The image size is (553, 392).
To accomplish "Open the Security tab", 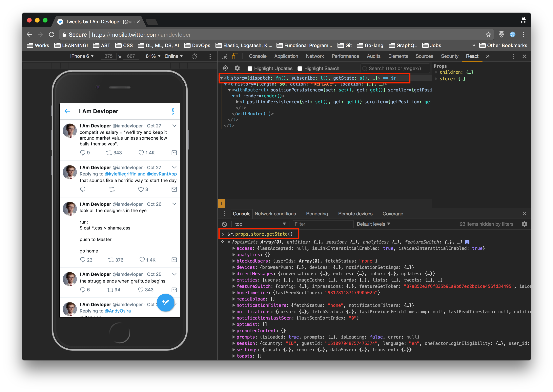I will 449,56.
